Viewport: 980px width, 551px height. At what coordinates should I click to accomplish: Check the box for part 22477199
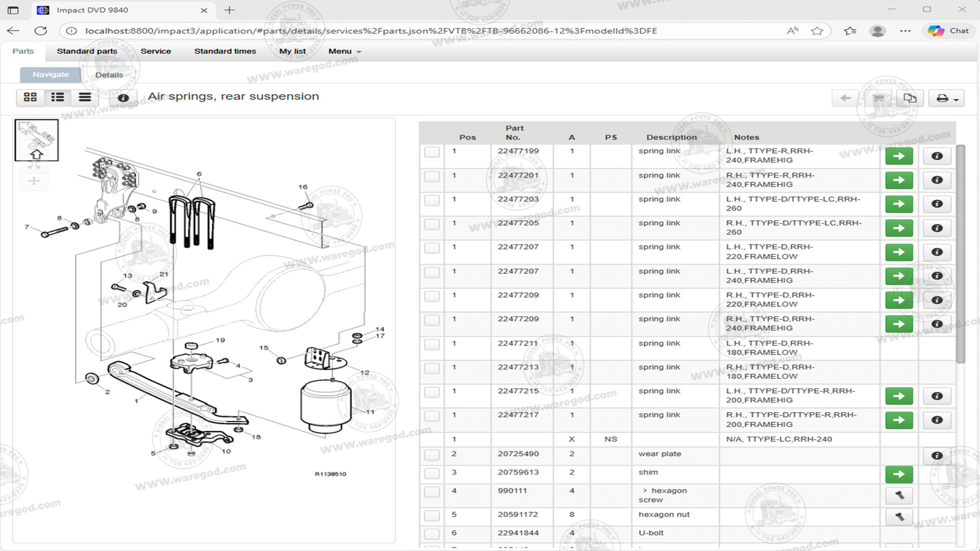tap(432, 152)
